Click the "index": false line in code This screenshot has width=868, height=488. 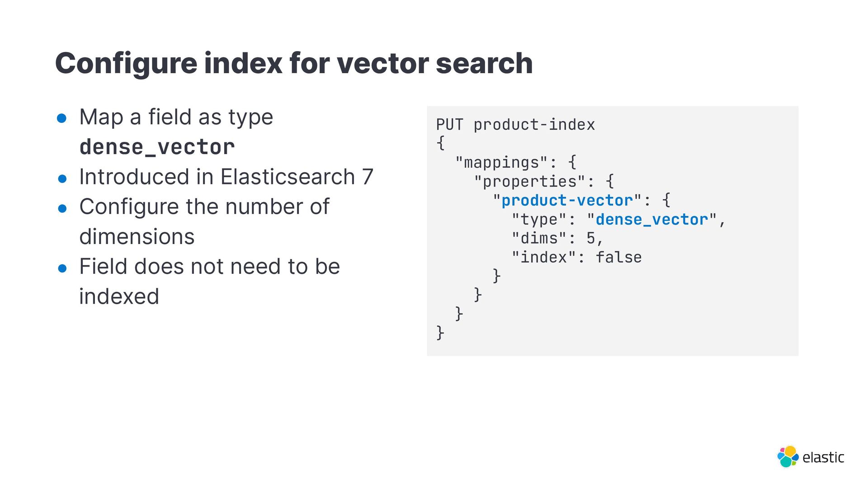pyautogui.click(x=576, y=257)
